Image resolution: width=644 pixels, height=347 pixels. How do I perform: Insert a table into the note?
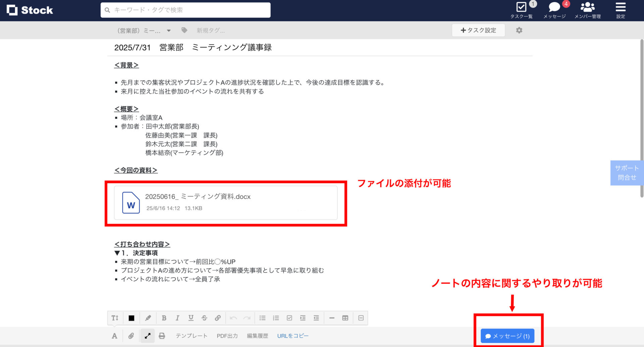click(x=345, y=317)
